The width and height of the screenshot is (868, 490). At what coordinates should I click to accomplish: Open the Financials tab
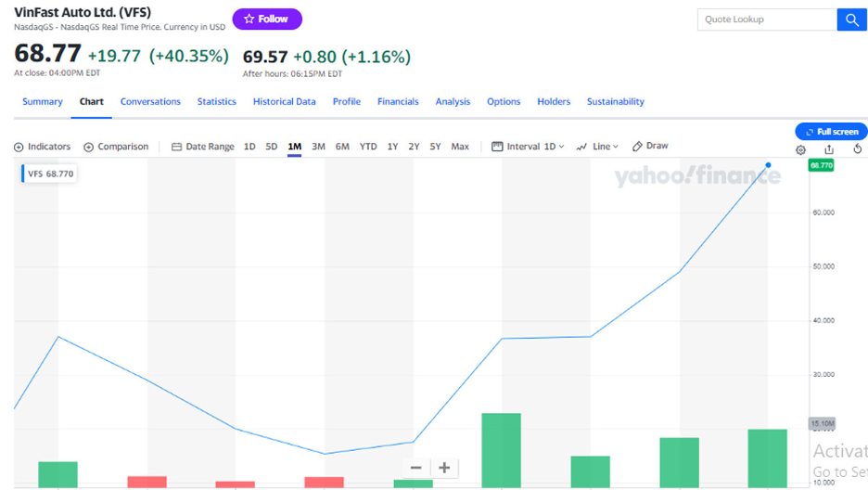pos(398,102)
